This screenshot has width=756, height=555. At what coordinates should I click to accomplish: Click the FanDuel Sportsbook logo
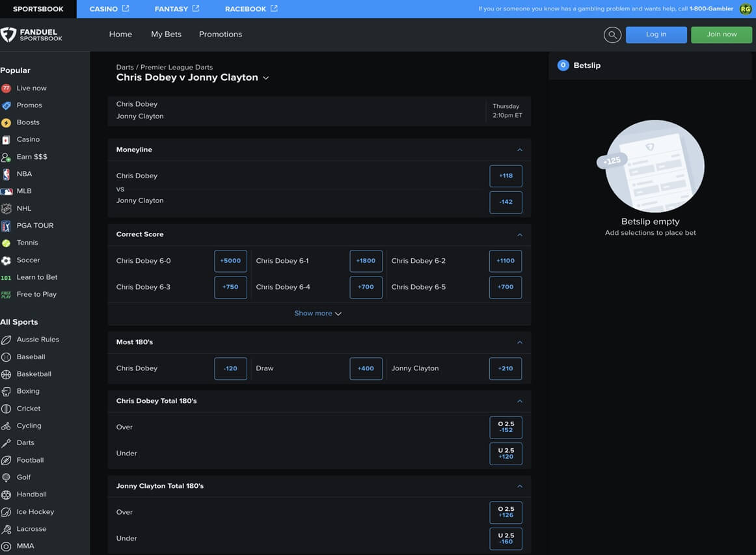pyautogui.click(x=32, y=34)
